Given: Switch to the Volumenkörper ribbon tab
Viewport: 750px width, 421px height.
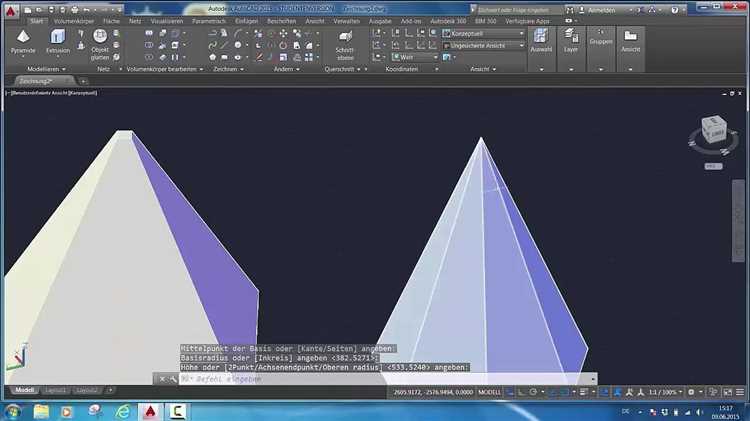Looking at the screenshot, I should [74, 21].
